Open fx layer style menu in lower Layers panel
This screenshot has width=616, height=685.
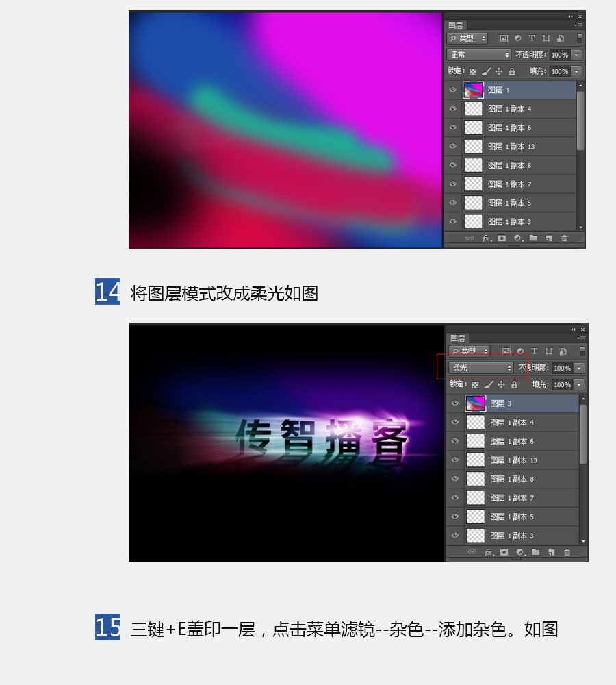pyautogui.click(x=489, y=552)
